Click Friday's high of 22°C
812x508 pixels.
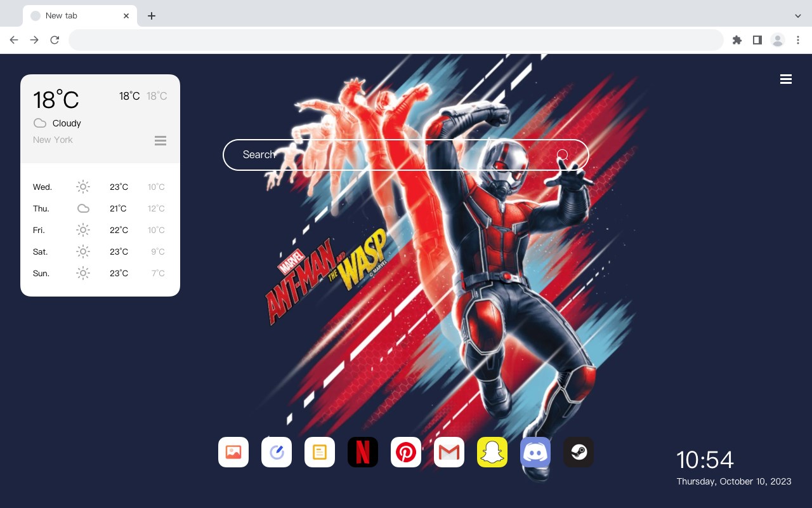point(119,230)
